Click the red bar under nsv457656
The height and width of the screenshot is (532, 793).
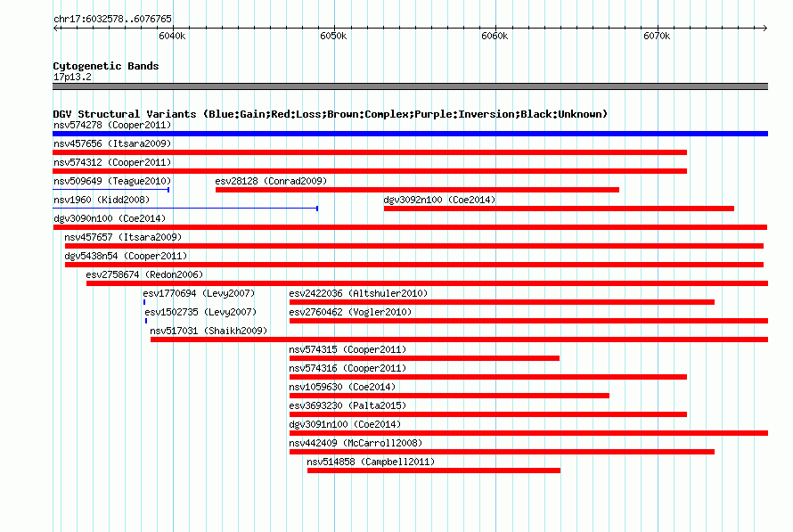[x=370, y=152]
